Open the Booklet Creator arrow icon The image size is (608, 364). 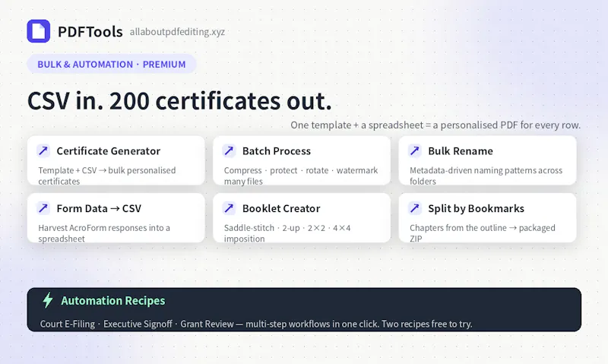pyautogui.click(x=230, y=208)
